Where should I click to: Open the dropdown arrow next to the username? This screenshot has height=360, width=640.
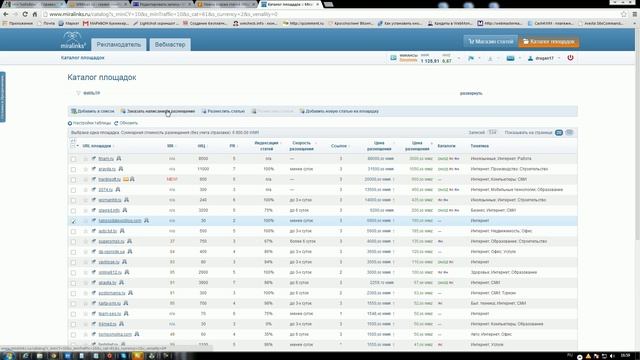pos(559,58)
